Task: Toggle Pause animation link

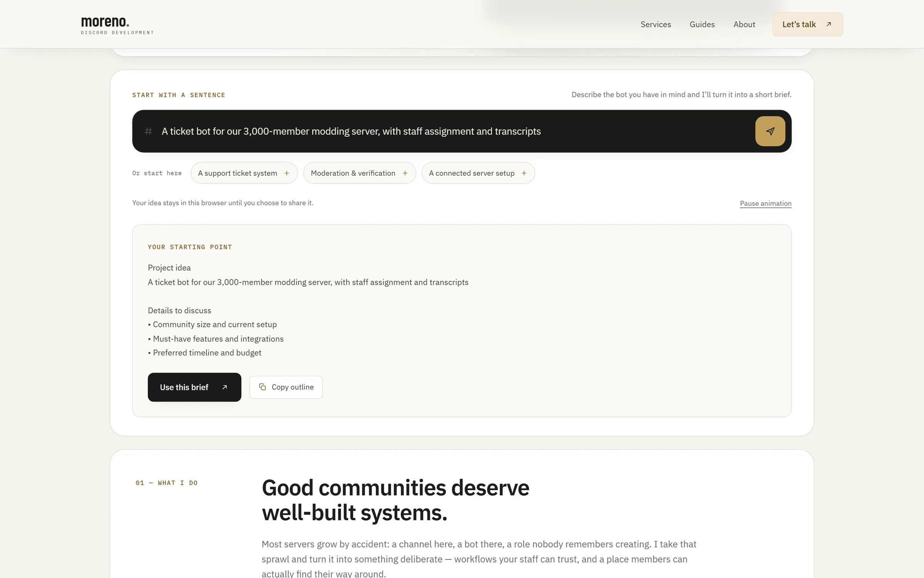Action: [765, 203]
